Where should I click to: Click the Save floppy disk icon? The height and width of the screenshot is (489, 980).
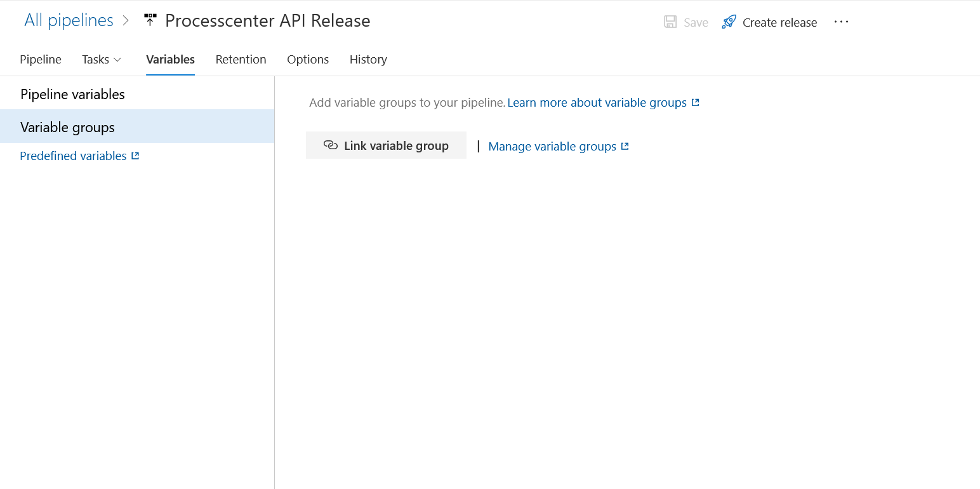(670, 22)
